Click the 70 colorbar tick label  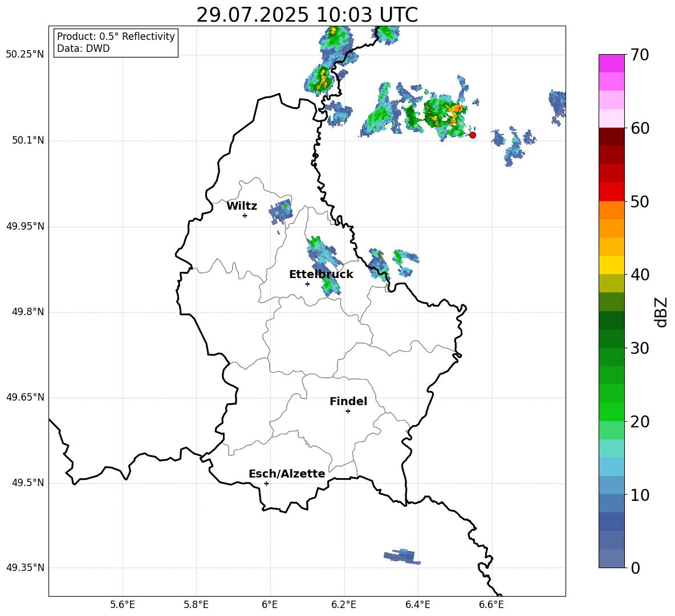(640, 55)
